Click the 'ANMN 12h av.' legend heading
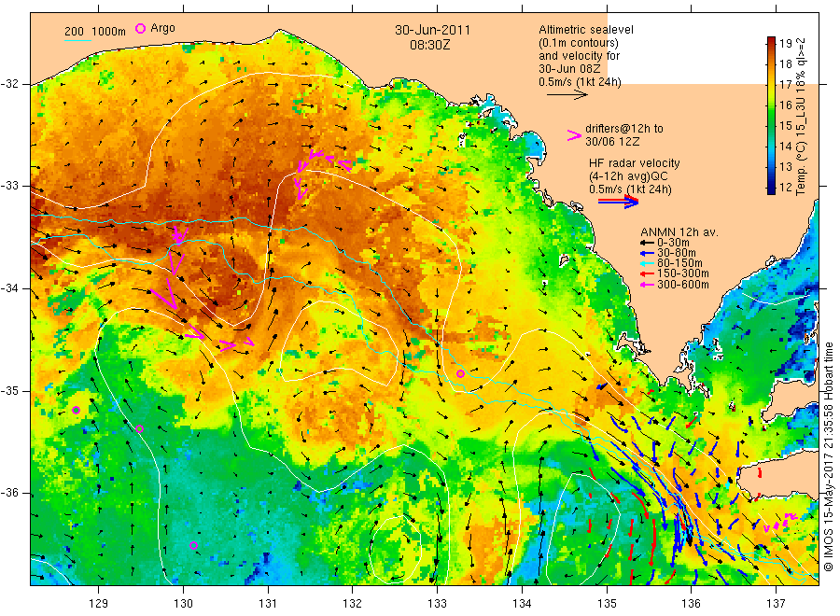840x616 pixels. coord(679,232)
